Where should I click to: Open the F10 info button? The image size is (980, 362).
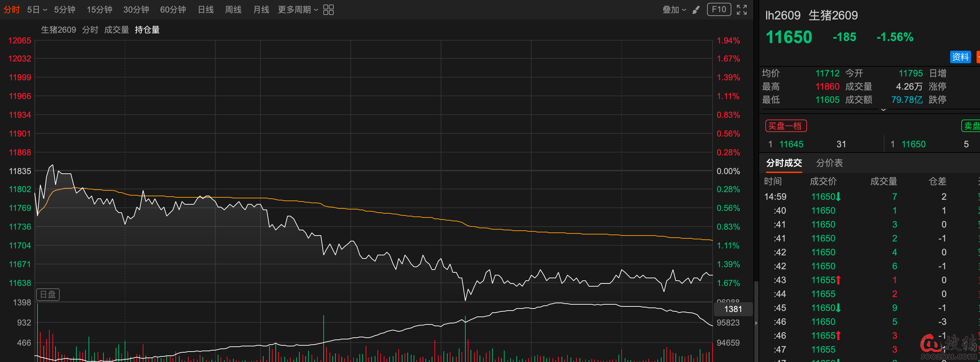[x=719, y=9]
